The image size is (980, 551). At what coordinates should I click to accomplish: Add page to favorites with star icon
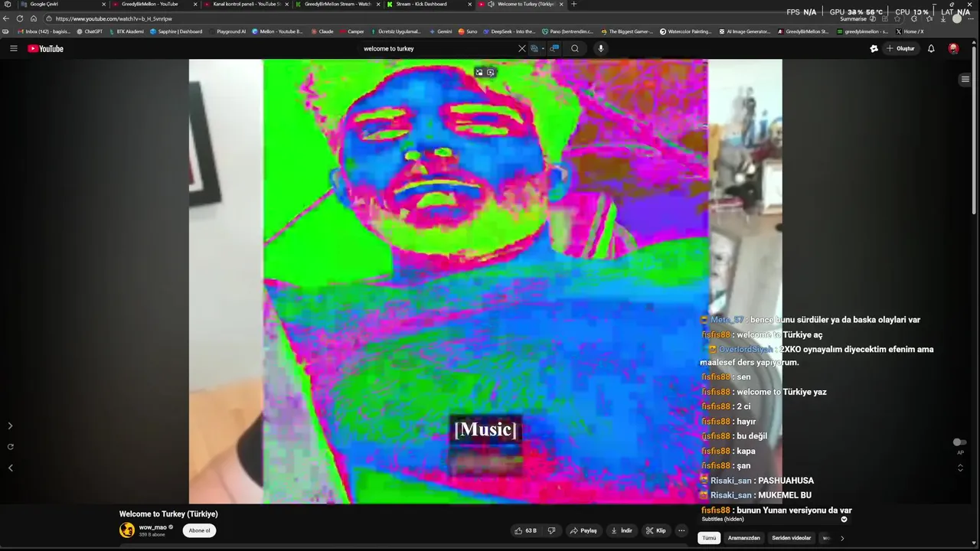pyautogui.click(x=899, y=18)
